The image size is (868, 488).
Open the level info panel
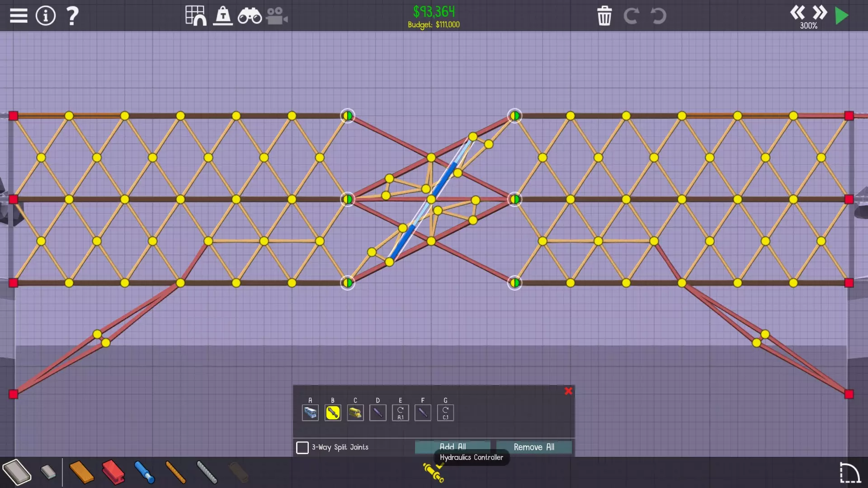click(45, 16)
